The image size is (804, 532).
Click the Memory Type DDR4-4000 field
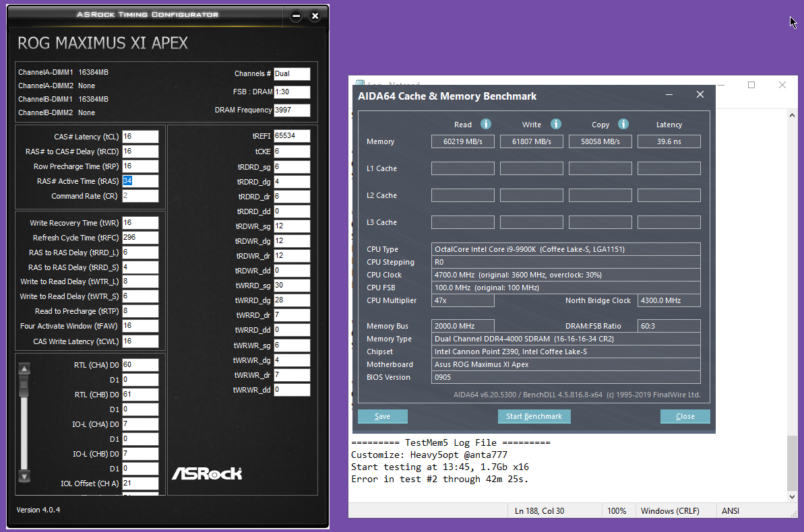point(566,339)
